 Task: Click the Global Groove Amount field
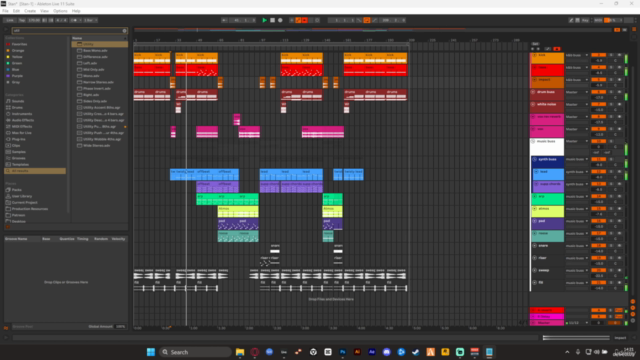[x=120, y=327]
